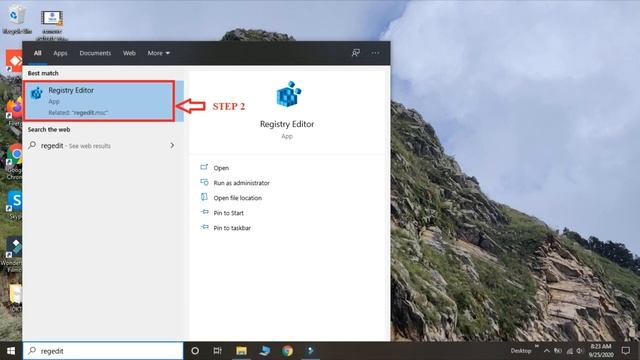Screen dimensions: 640x360
Task: Click the Search the web heading
Action: [x=49, y=129]
